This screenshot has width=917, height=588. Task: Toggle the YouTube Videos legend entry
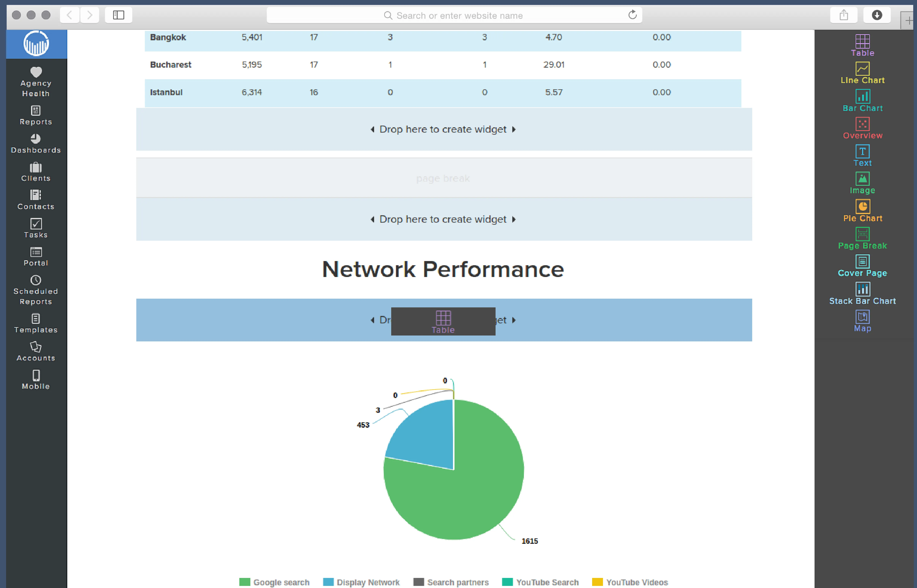(630, 582)
